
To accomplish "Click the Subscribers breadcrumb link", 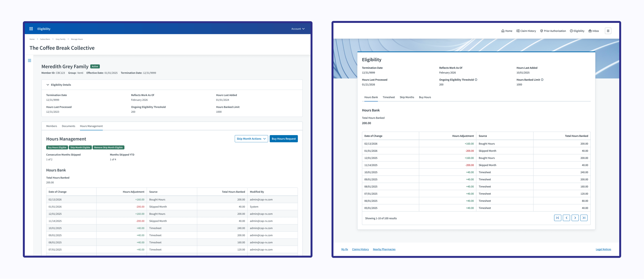I will tap(45, 39).
